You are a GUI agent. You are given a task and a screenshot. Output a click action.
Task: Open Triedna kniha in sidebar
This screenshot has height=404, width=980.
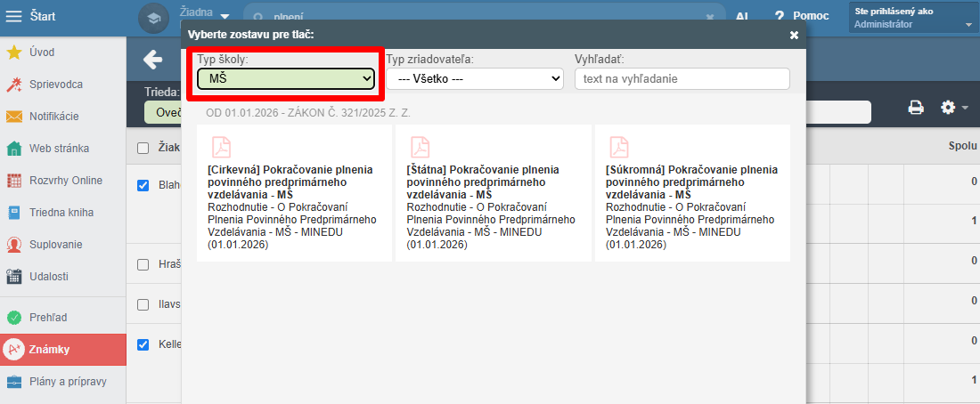(62, 213)
